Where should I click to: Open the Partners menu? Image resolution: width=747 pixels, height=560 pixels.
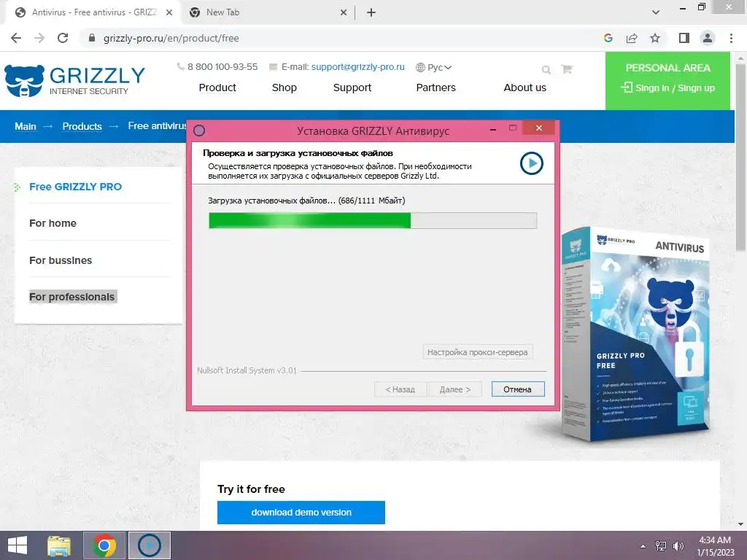pyautogui.click(x=436, y=87)
